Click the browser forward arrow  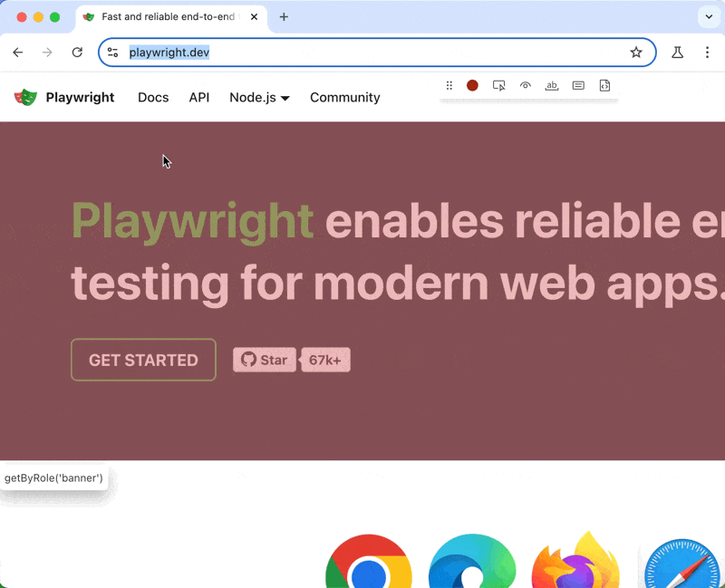point(47,53)
